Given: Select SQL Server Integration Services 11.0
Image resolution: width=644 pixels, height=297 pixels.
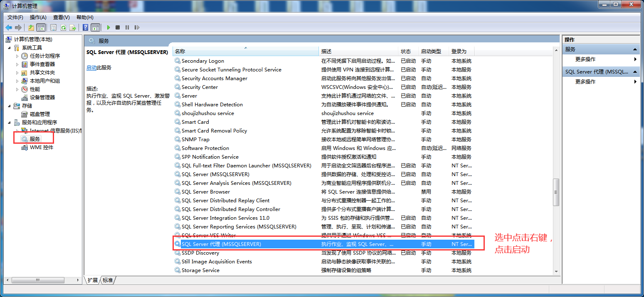Looking at the screenshot, I should pyautogui.click(x=225, y=218).
